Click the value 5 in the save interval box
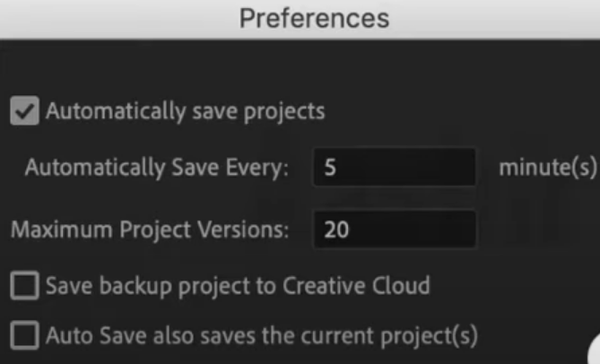This screenshot has width=600, height=364. tap(330, 168)
